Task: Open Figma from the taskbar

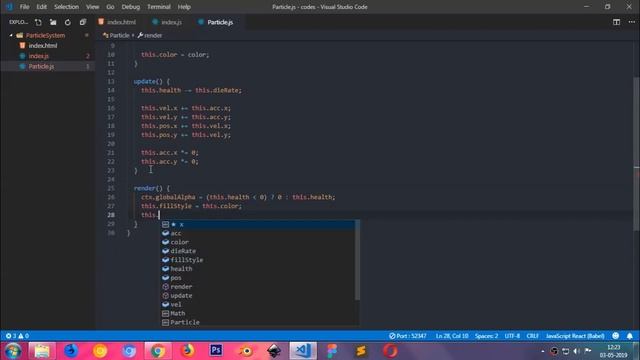Action: pyautogui.click(x=332, y=351)
